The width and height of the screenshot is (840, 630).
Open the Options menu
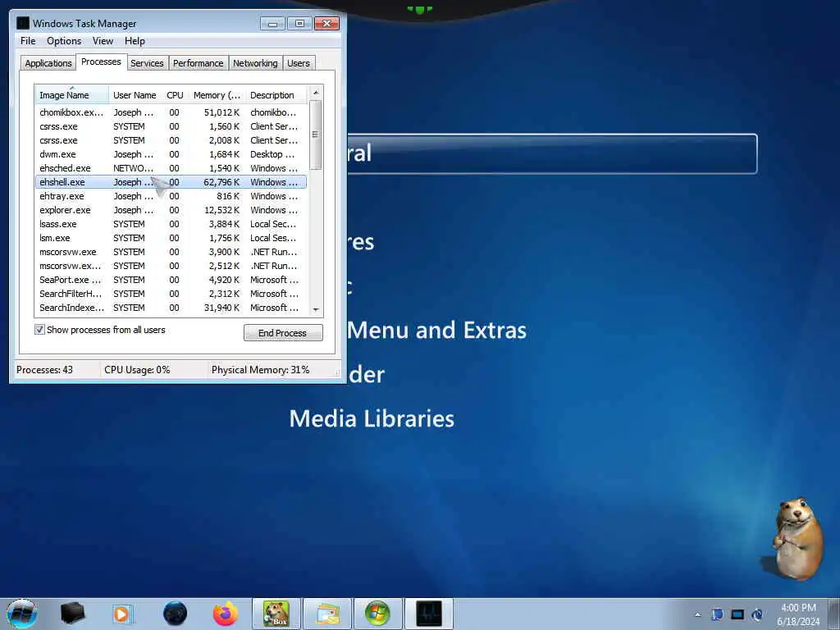click(64, 41)
